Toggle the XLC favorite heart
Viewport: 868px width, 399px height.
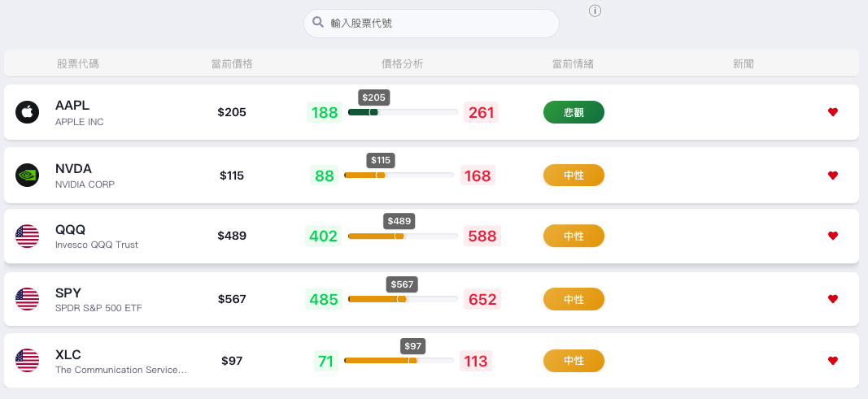click(x=832, y=360)
